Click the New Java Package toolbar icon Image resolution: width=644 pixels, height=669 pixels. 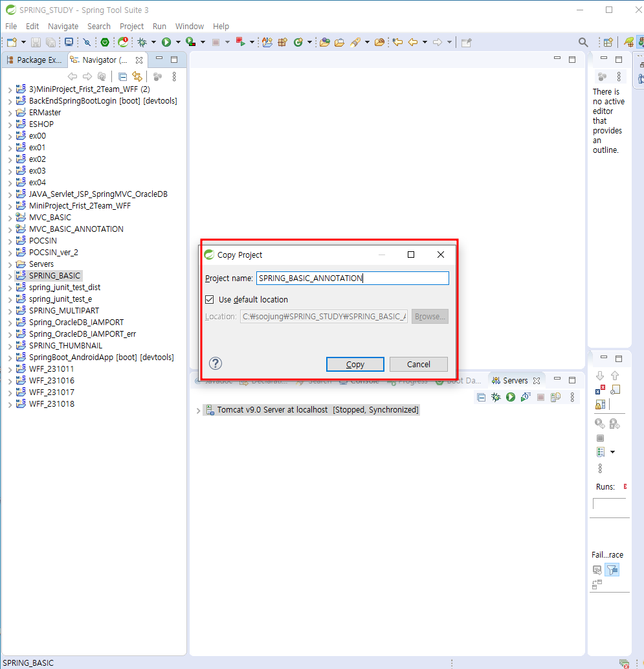click(x=282, y=42)
